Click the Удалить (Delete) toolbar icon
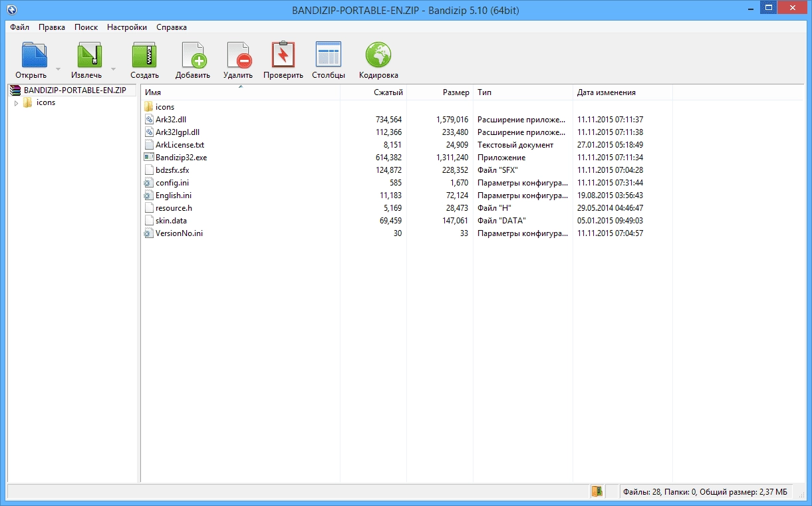Image resolution: width=812 pixels, height=506 pixels. (238, 55)
